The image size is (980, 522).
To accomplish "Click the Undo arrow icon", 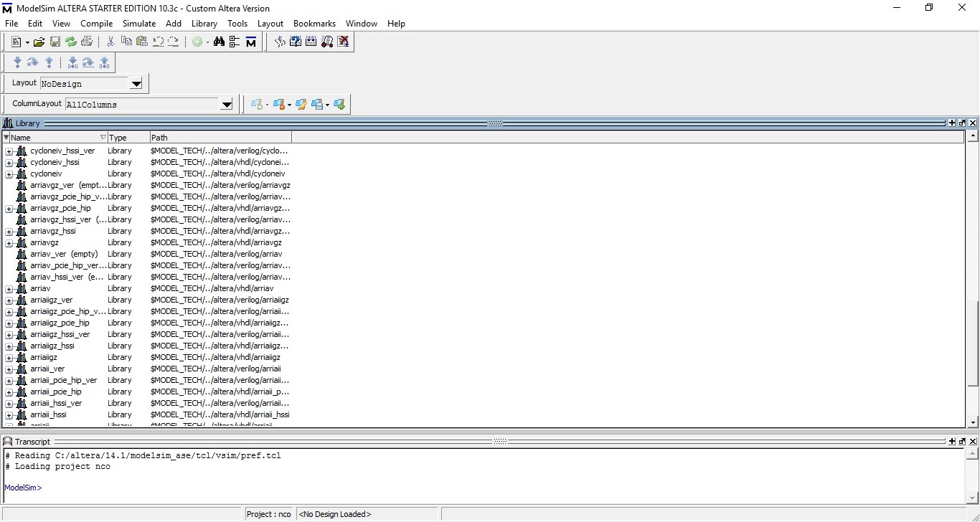I will point(158,42).
